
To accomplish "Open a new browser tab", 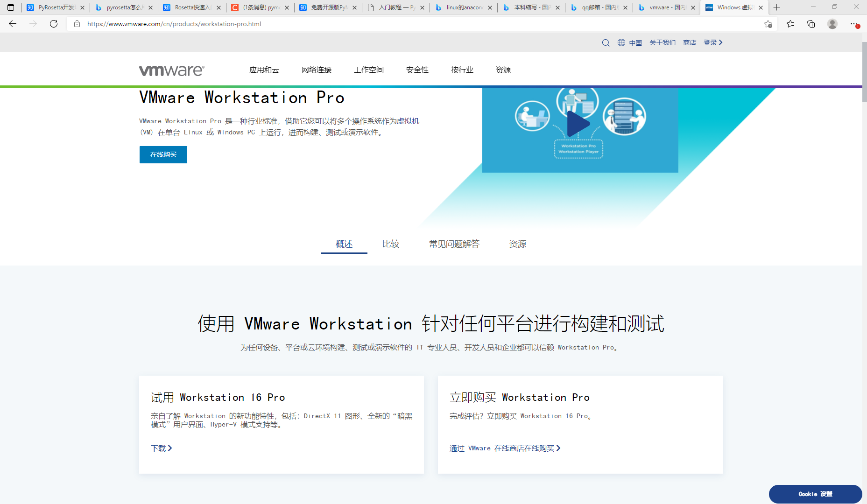I will pyautogui.click(x=776, y=7).
